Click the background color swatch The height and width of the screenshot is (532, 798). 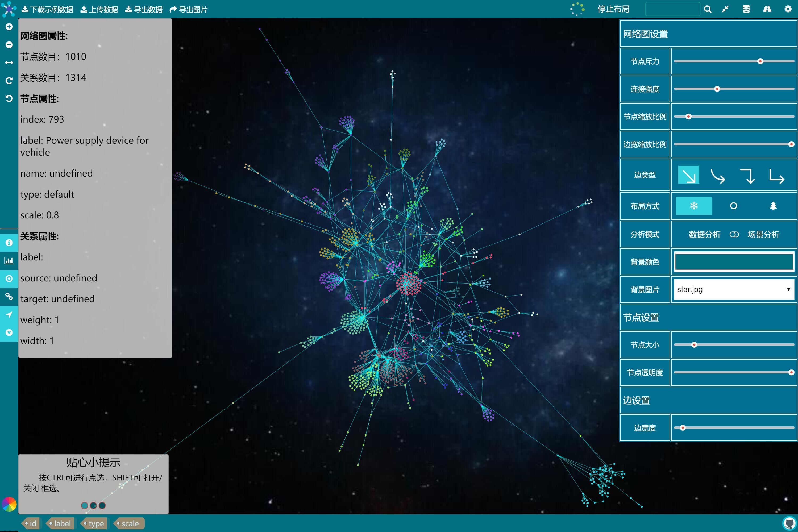(734, 261)
